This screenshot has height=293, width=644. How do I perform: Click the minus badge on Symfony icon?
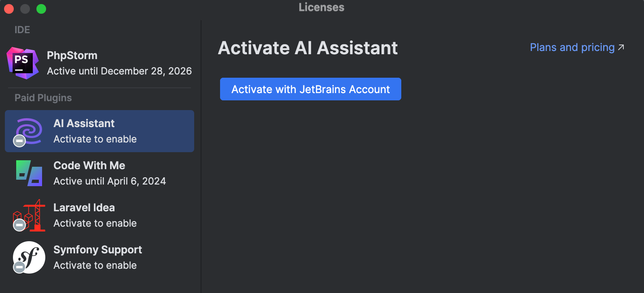pos(19,267)
